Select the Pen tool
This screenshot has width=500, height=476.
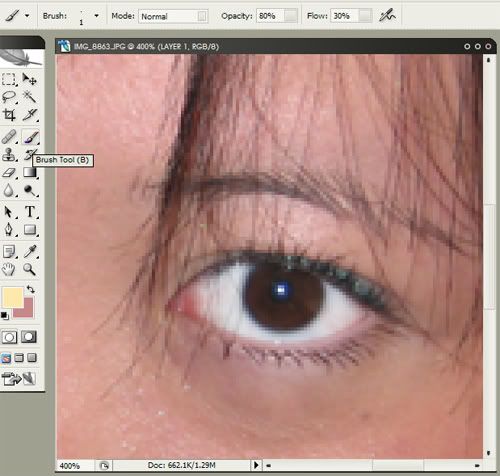click(9, 230)
